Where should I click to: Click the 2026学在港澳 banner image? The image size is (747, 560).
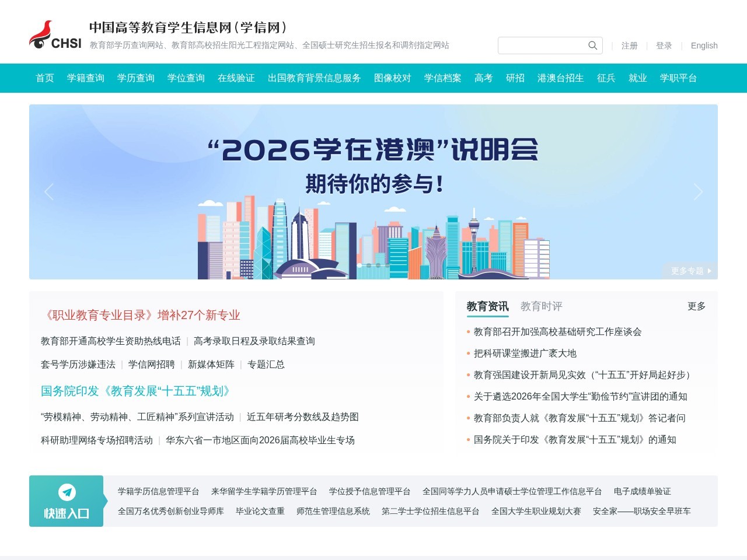point(373,192)
